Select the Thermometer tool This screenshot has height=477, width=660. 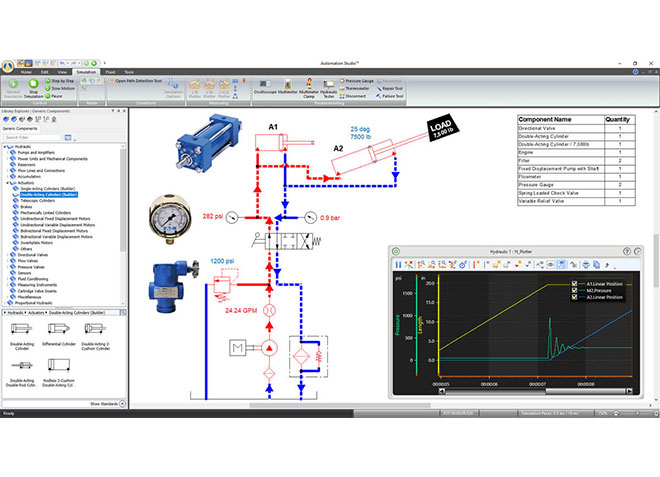click(354, 88)
